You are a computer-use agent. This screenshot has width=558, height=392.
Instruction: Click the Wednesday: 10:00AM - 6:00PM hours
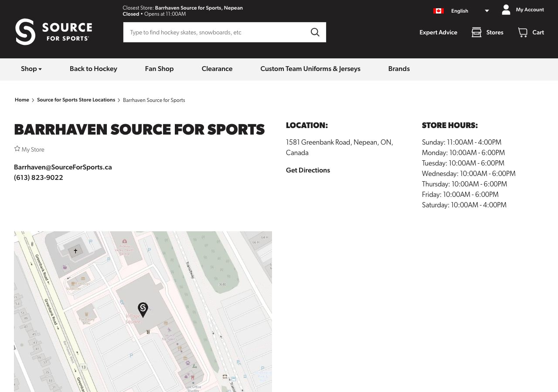coord(469,174)
